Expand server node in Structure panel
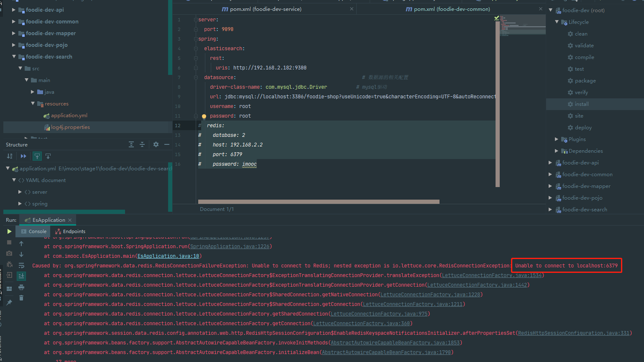Screen dimensions: 644x362 tap(20, 192)
